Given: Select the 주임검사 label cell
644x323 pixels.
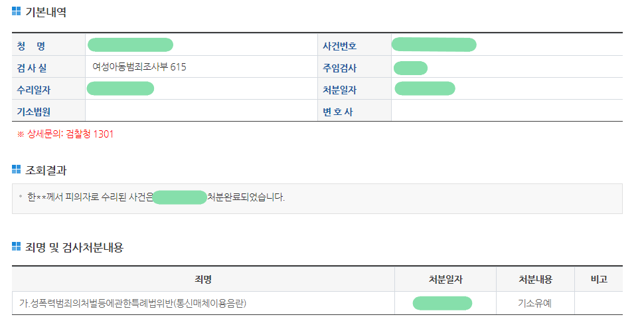Looking at the screenshot, I should tap(339, 68).
